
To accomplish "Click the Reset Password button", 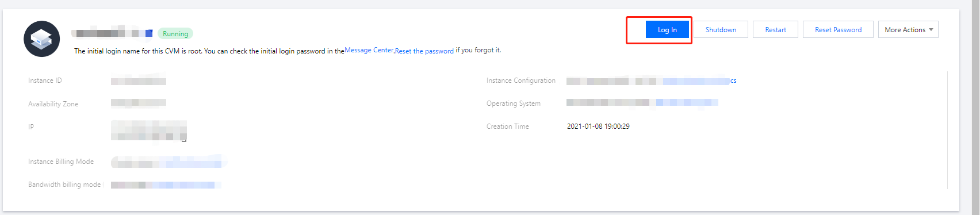I will point(838,30).
